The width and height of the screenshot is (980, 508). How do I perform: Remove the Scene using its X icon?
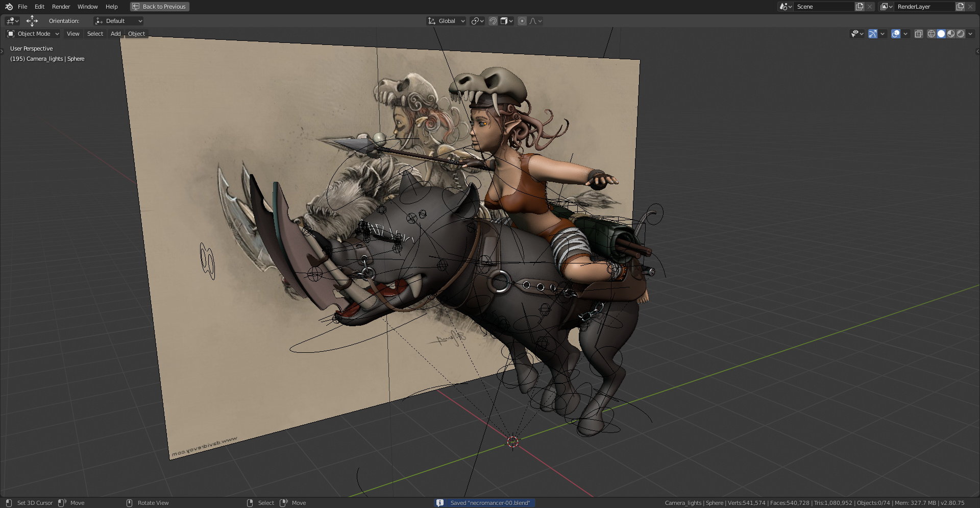(870, 7)
